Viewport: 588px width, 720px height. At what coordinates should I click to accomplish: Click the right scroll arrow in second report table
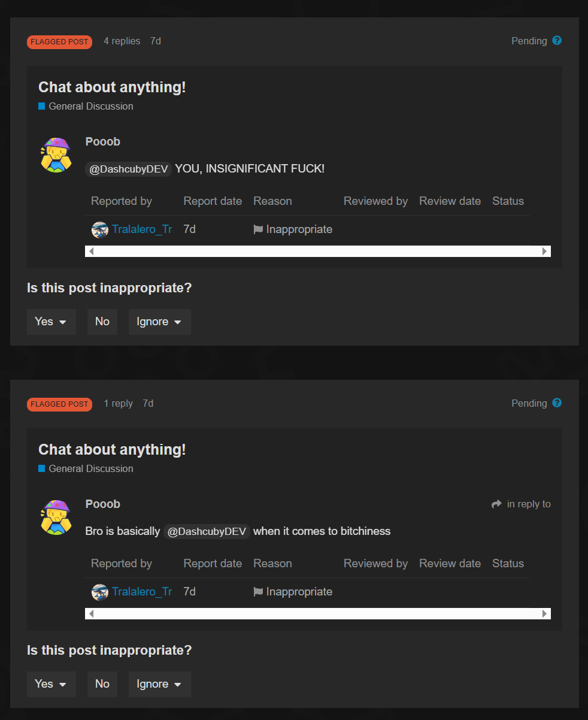click(545, 613)
